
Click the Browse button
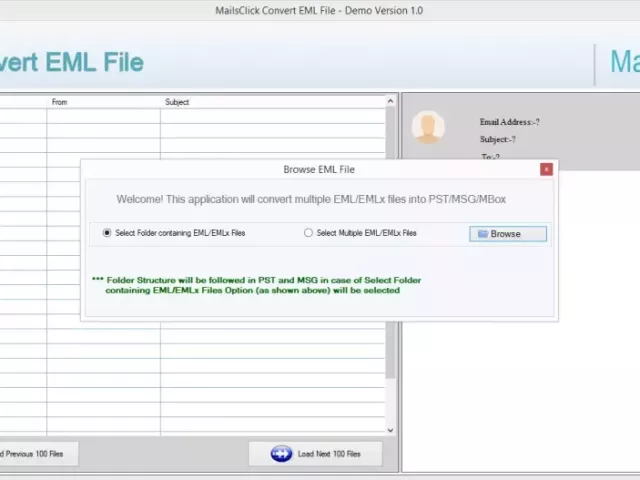pos(508,234)
